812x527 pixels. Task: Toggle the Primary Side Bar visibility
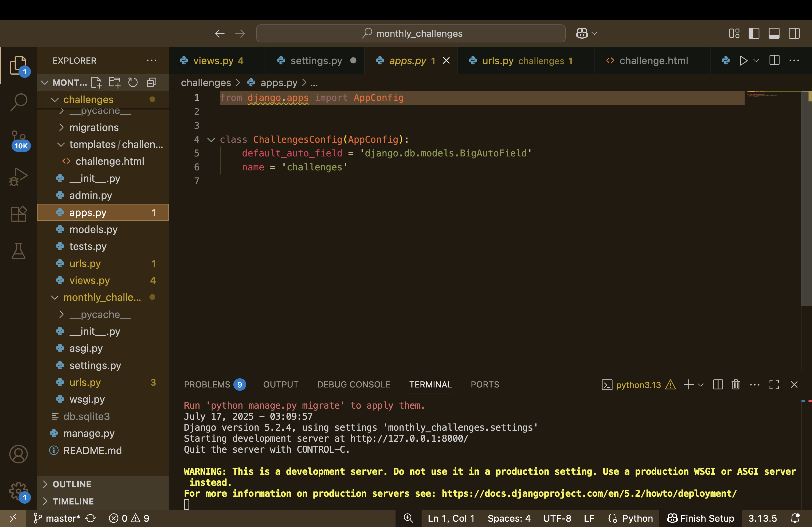pos(754,33)
